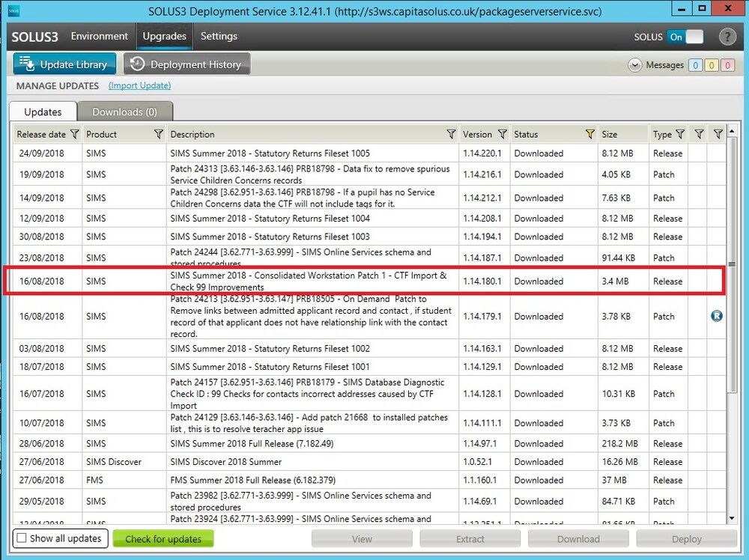The height and width of the screenshot is (560, 749).
Task: Toggle the SOLUS On switch
Action: [685, 37]
